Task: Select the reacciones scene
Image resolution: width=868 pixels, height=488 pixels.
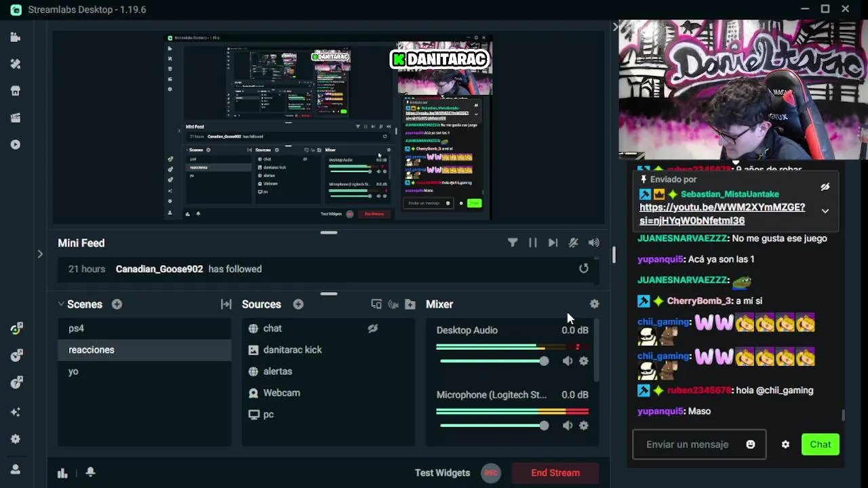Action: pyautogui.click(x=144, y=350)
